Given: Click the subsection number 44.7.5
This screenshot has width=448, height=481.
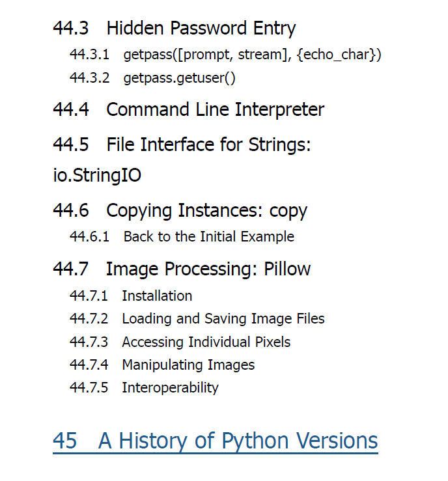Looking at the screenshot, I should [x=89, y=387].
